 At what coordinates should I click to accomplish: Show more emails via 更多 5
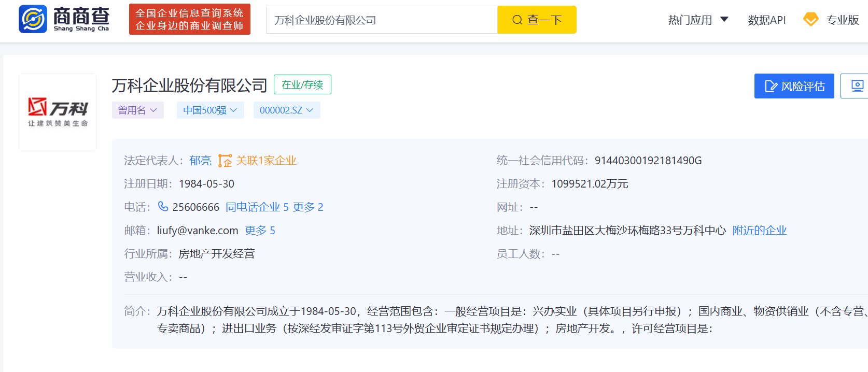(x=260, y=231)
